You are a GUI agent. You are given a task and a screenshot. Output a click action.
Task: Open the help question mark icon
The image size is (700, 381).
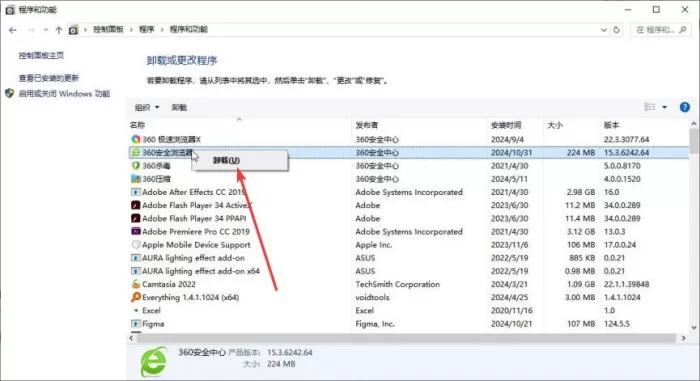tap(684, 107)
